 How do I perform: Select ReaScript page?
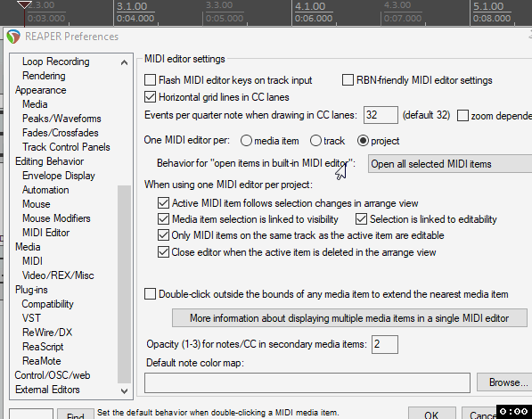tap(43, 347)
